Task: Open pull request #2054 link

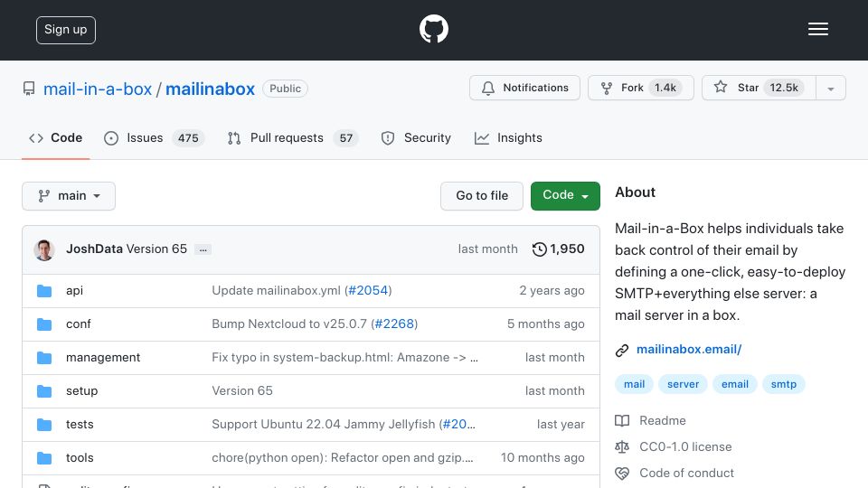Action: pos(368,290)
